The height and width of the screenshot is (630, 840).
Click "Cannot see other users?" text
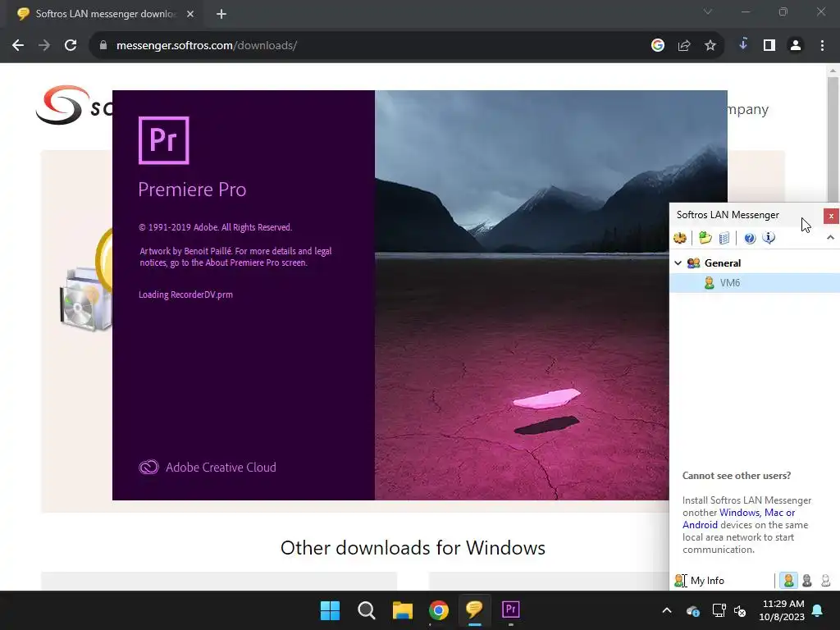[x=737, y=476]
